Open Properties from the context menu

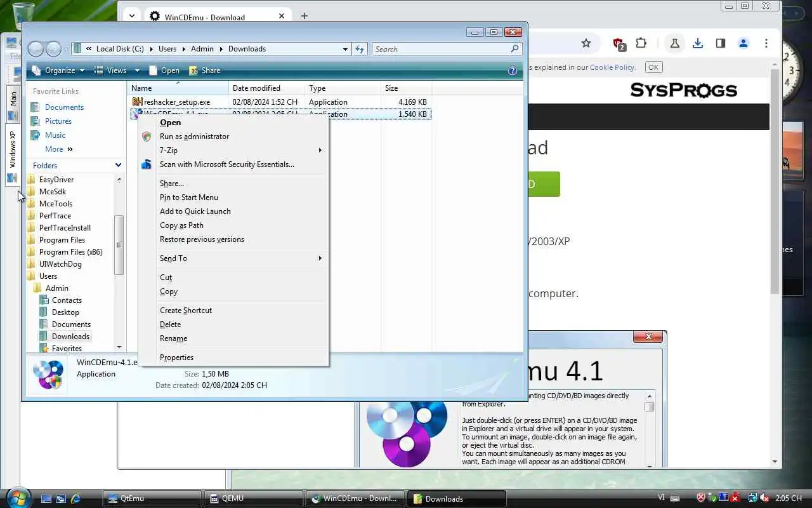(x=233, y=358)
